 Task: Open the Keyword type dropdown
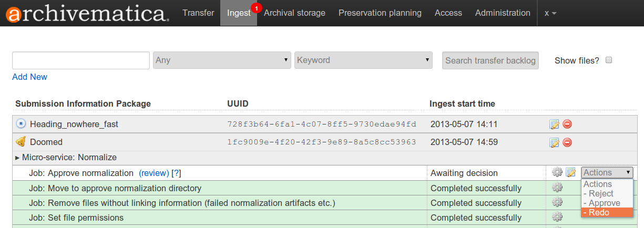[363, 60]
